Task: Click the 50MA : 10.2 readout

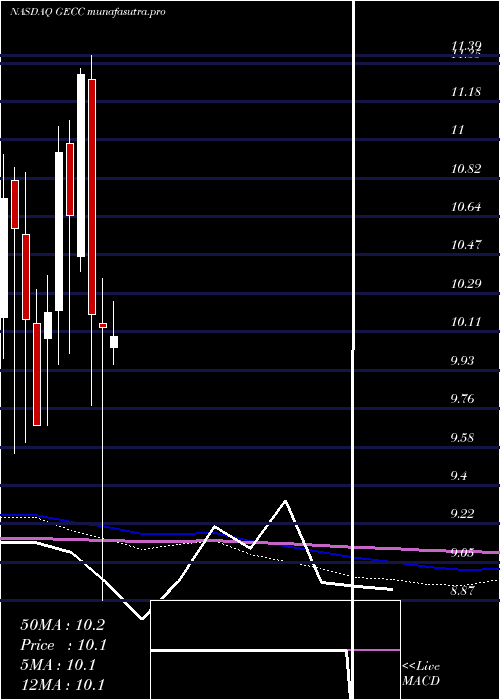Action: pos(62,625)
